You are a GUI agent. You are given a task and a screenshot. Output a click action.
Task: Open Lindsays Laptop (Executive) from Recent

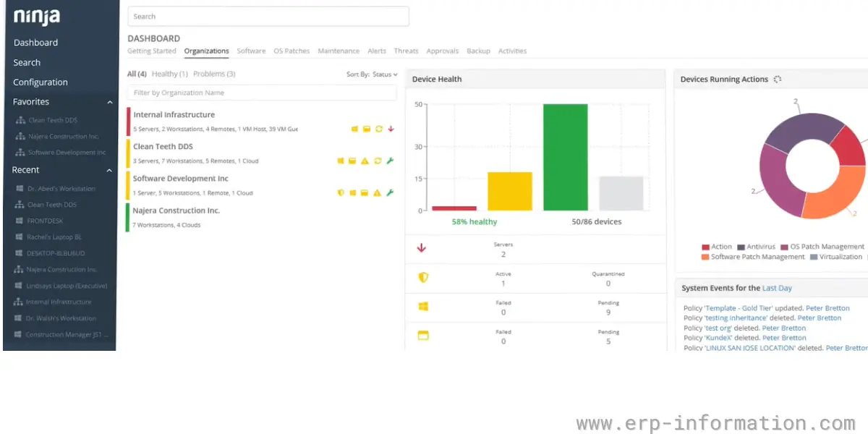click(67, 286)
